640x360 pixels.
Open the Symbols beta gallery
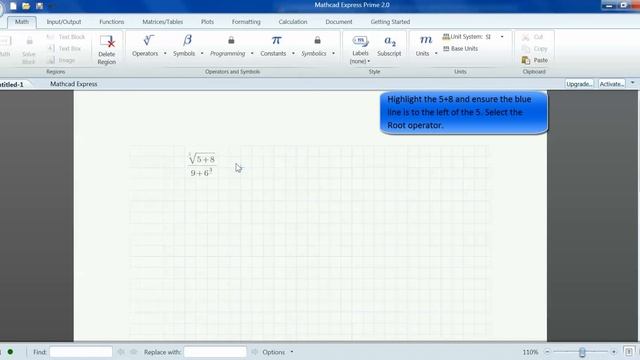tap(187, 40)
